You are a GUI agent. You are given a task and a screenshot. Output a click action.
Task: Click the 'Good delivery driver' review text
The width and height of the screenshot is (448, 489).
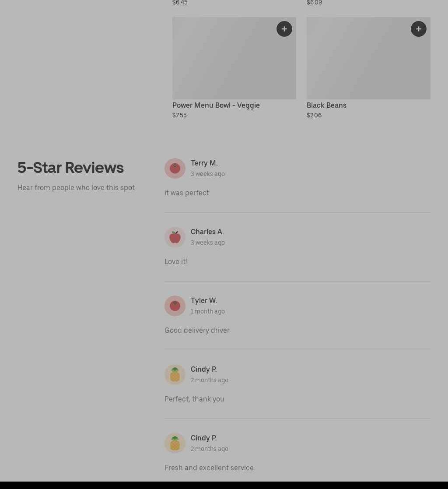click(197, 330)
